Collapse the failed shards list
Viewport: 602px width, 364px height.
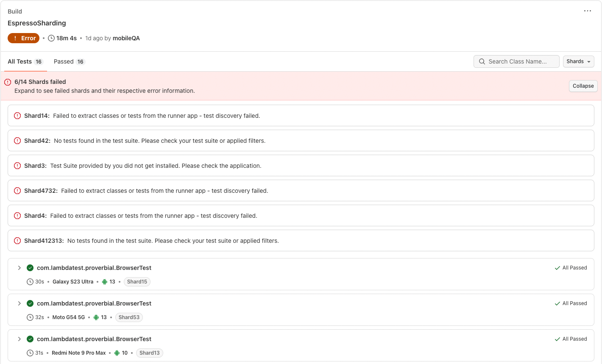coord(583,86)
